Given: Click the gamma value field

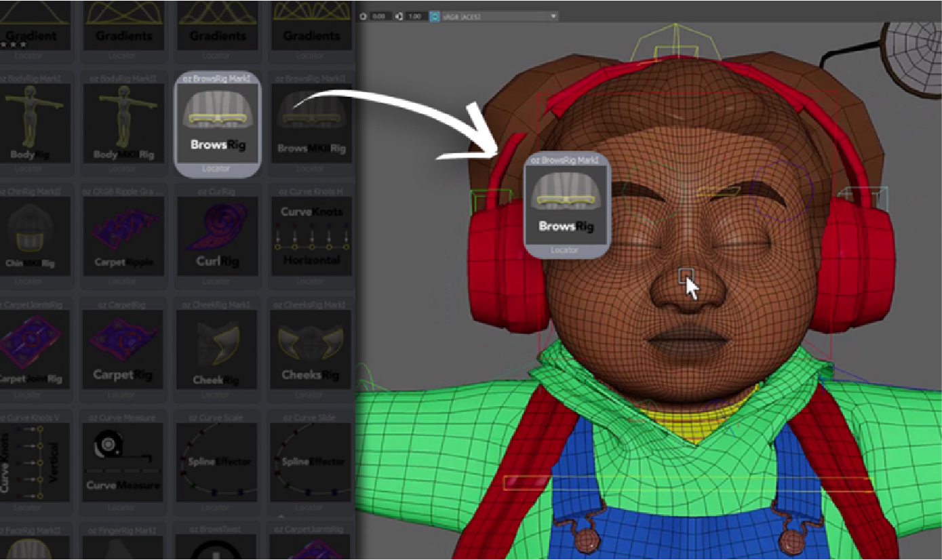Looking at the screenshot, I should click(x=412, y=16).
